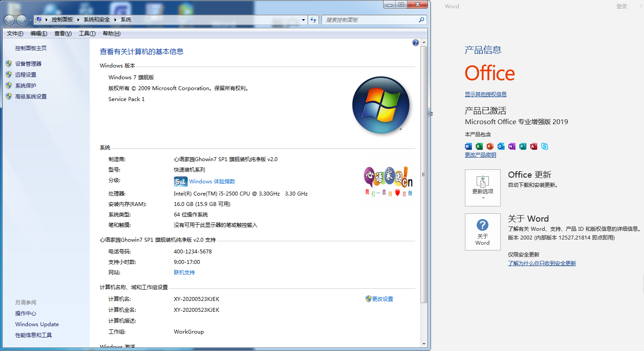Click the computer icon at address bar start
The image size is (644, 351).
coord(39,20)
